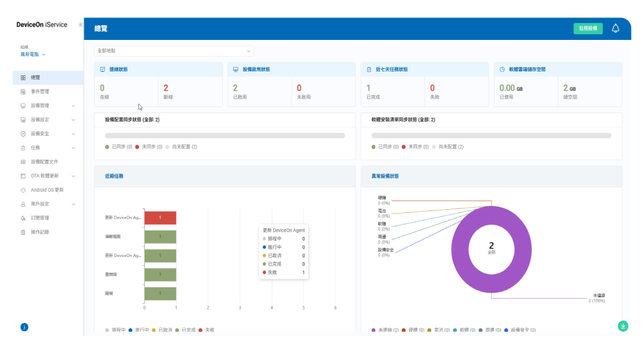
Task: Click the blue info icon at bottom left
Action: (24, 327)
